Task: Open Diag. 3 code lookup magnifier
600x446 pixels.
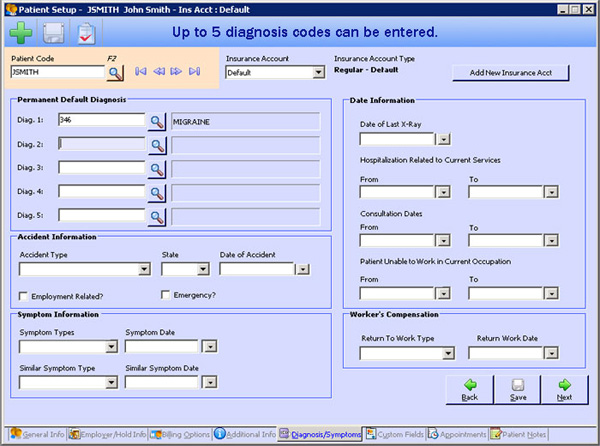Action: (158, 168)
